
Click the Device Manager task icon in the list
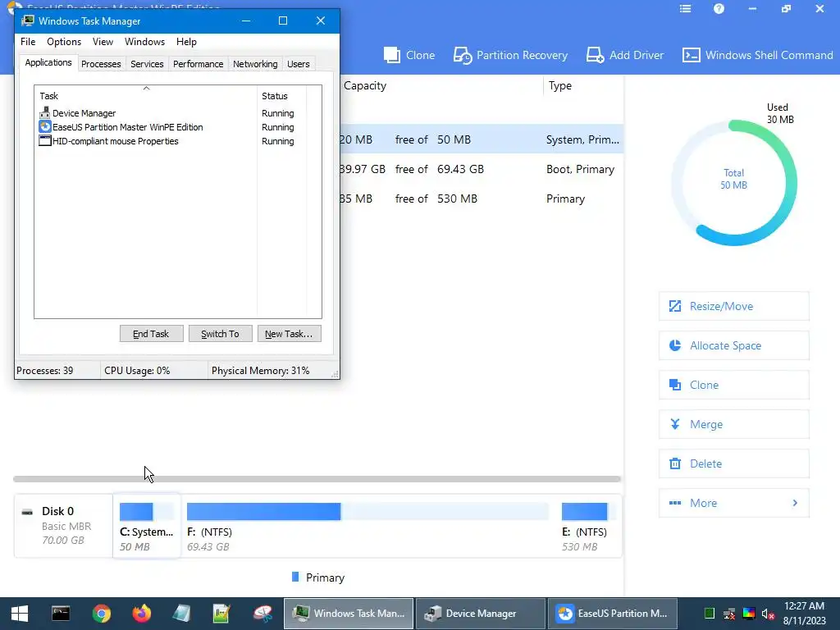pos(44,112)
